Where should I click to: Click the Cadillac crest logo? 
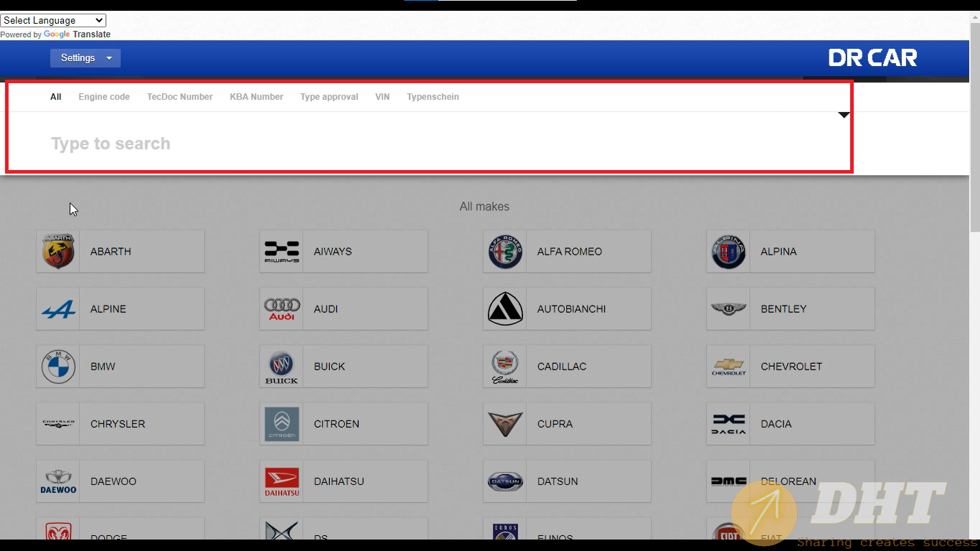tap(505, 367)
